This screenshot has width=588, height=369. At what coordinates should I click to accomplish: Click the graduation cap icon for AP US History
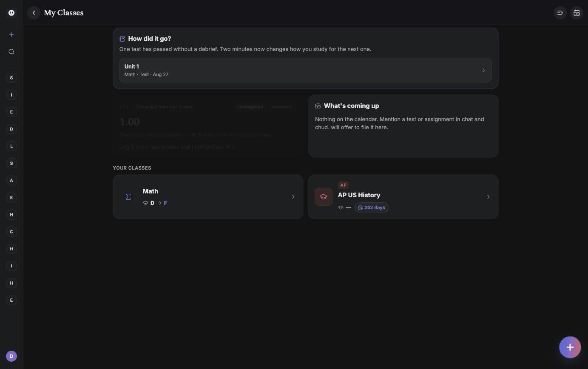click(324, 197)
